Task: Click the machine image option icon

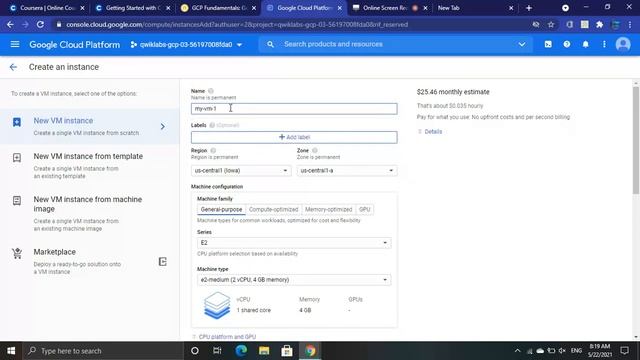Action: pos(17,200)
